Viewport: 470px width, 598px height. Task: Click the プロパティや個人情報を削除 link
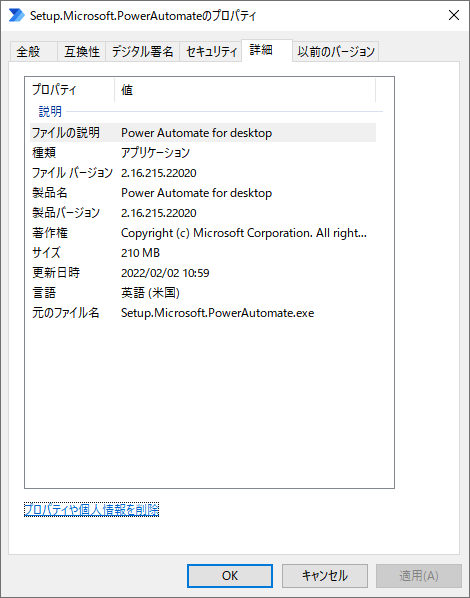(x=91, y=510)
